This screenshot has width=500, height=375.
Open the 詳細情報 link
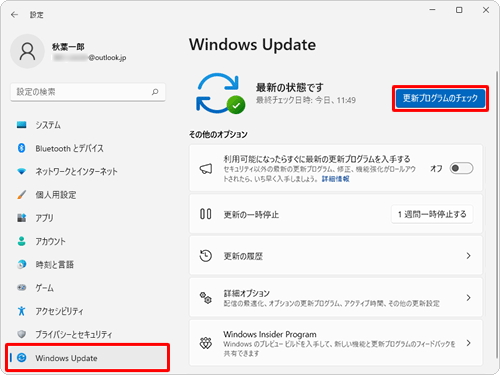[x=336, y=179]
